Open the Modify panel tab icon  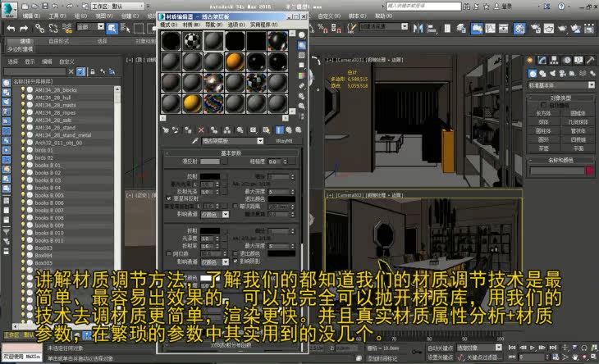click(x=542, y=60)
